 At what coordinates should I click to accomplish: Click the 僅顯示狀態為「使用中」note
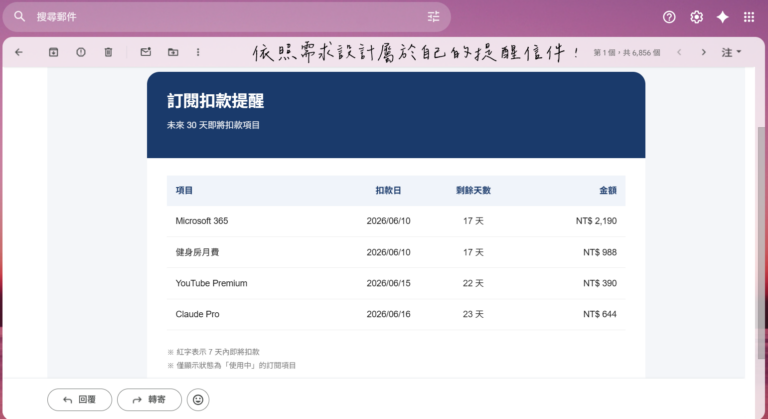(232, 366)
